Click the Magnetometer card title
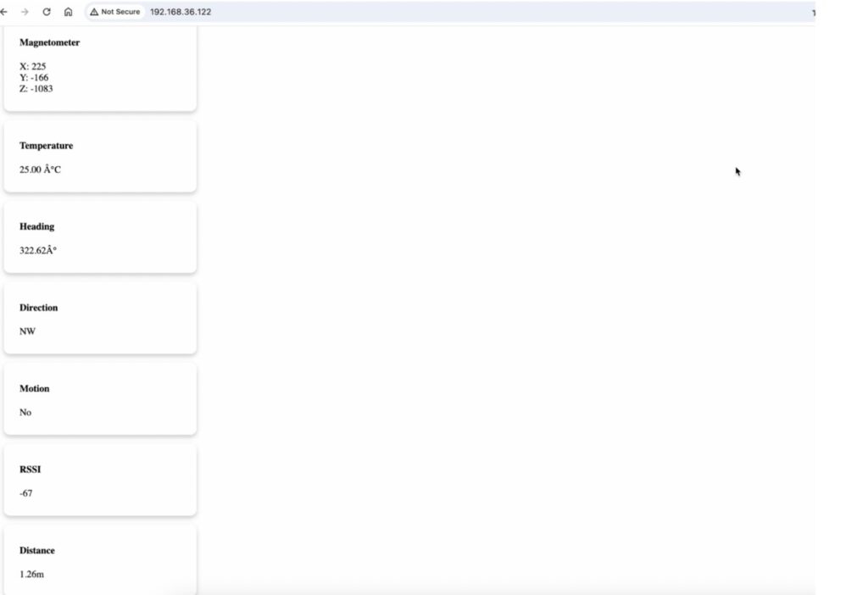 tap(49, 42)
